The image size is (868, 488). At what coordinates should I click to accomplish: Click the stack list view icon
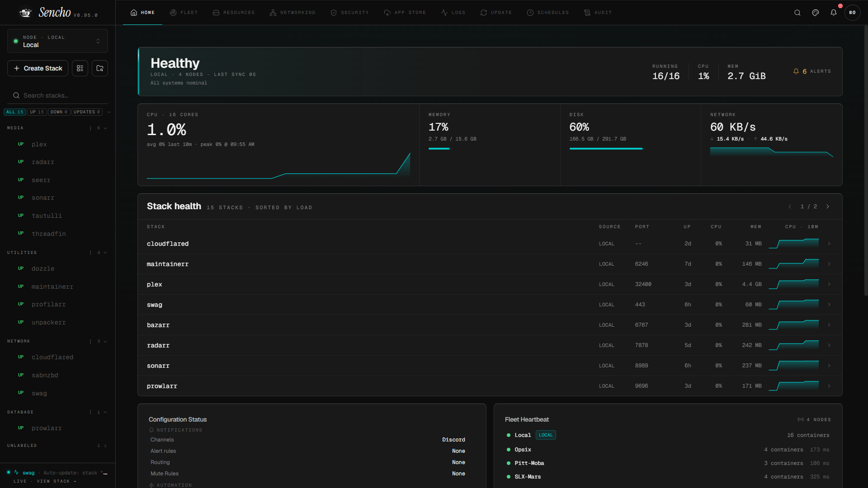point(80,68)
